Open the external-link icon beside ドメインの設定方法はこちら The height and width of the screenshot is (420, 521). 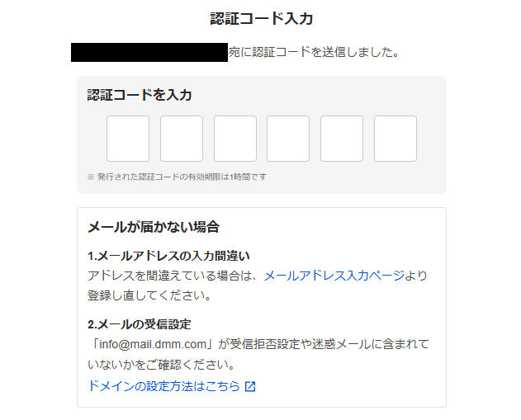[250, 386]
